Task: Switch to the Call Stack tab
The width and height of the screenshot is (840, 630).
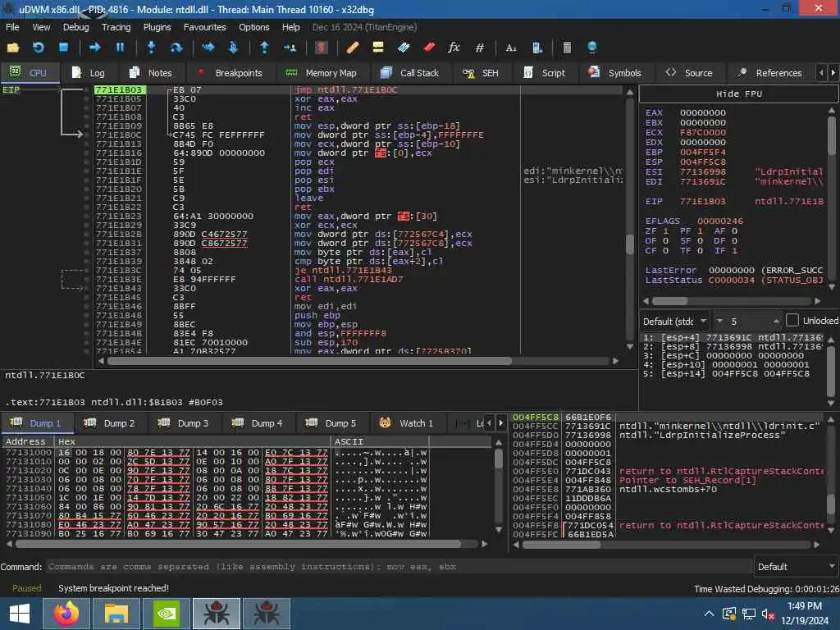Action: [410, 73]
